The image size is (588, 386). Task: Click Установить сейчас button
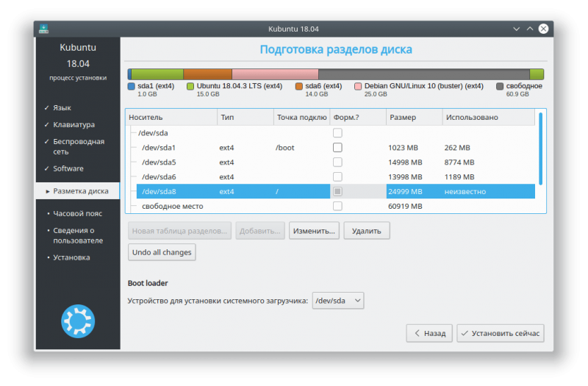(x=501, y=333)
